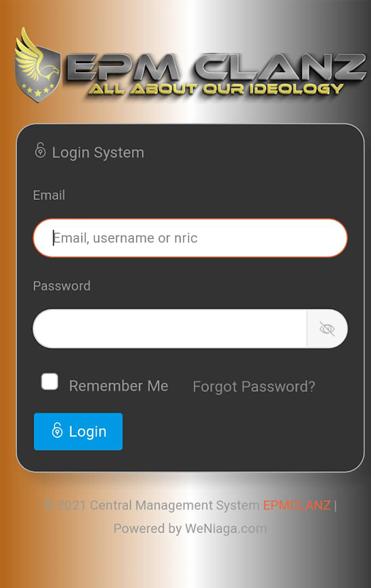The image size is (371, 588).
Task: Tick the Remember Me checkbox
Action: pyautogui.click(x=49, y=381)
